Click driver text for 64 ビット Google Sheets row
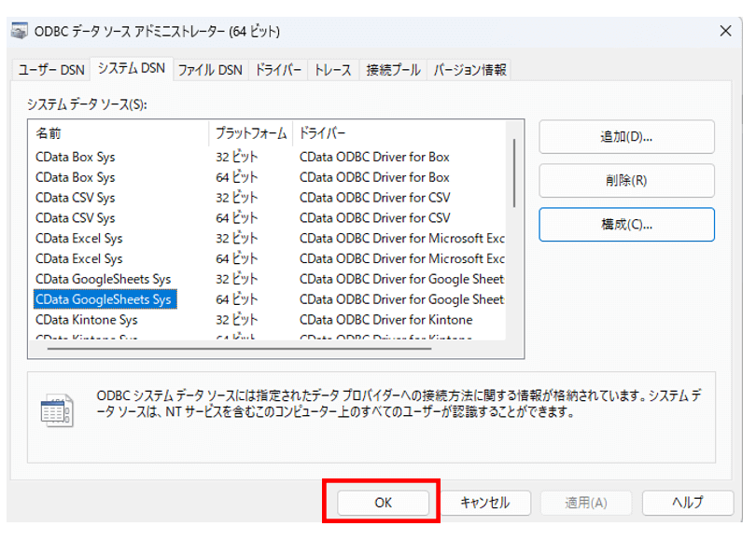This screenshot has height=540, width=756. point(401,299)
